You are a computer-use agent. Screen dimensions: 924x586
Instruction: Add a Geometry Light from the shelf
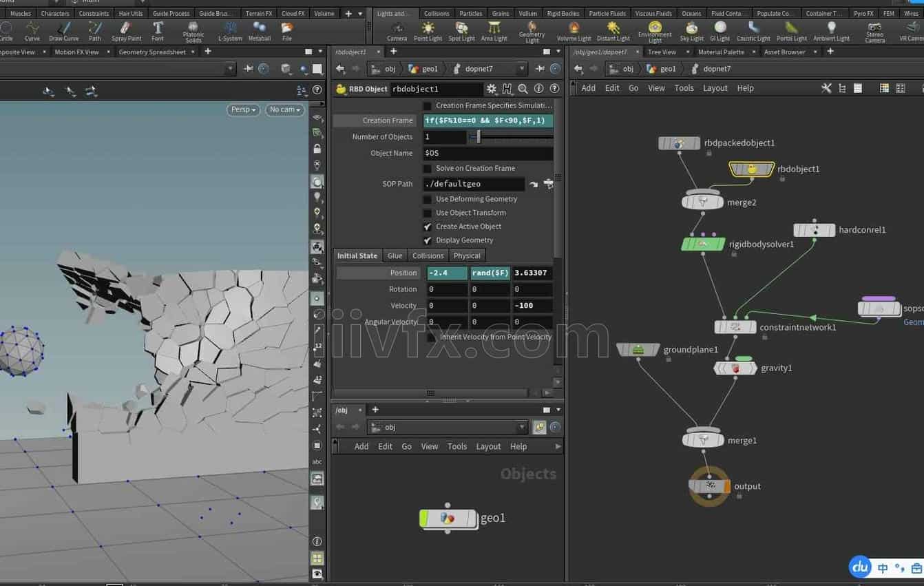(x=532, y=32)
